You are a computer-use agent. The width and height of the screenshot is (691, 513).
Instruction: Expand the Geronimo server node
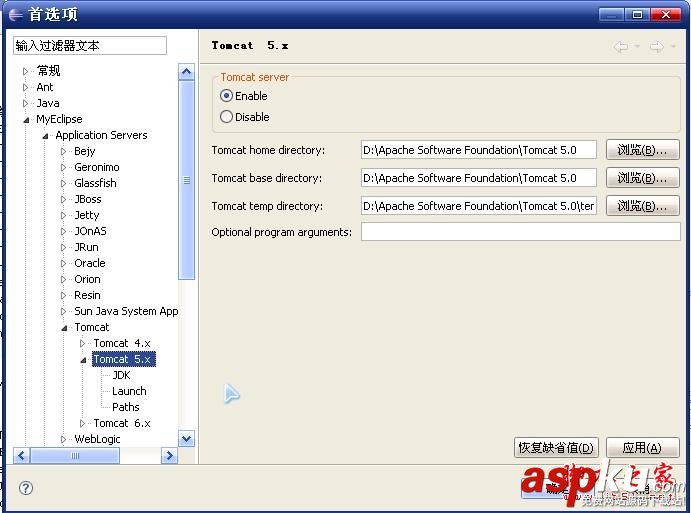click(x=63, y=167)
